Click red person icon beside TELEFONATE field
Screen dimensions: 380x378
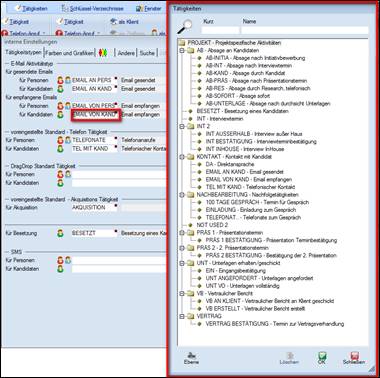(60, 140)
